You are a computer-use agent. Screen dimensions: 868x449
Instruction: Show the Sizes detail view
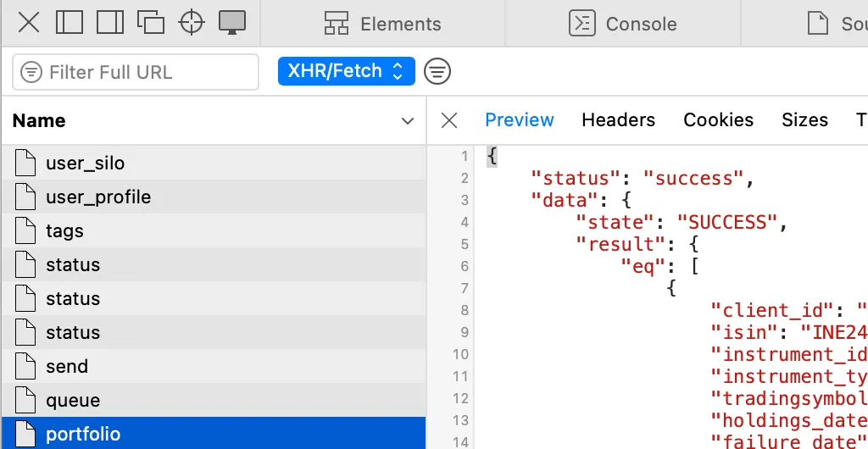[x=804, y=120]
